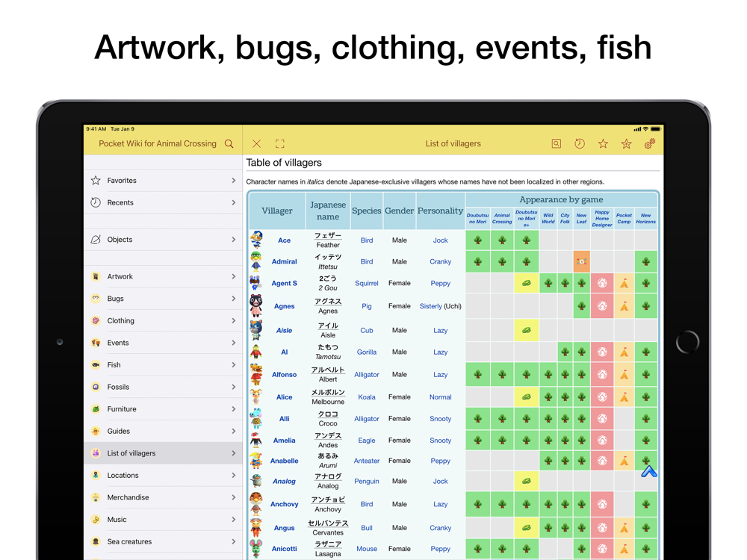Expand the Fossils row chevron
Screen dimensions: 747x560
233,387
